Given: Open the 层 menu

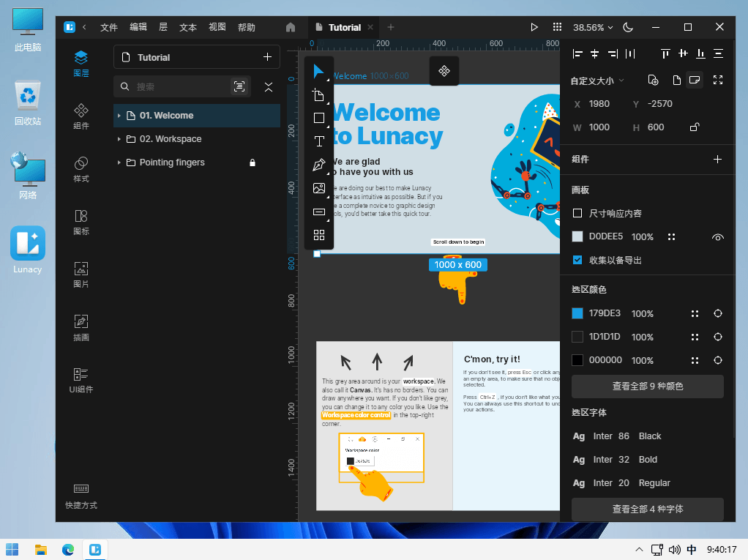Looking at the screenshot, I should (x=163, y=27).
